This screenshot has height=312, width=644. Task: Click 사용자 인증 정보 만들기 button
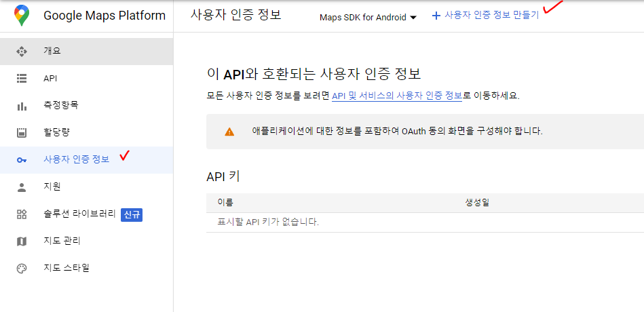[485, 16]
